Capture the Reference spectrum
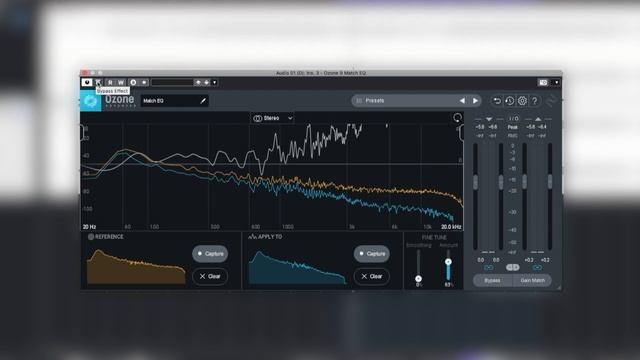This screenshot has width=640, height=360. [210, 253]
